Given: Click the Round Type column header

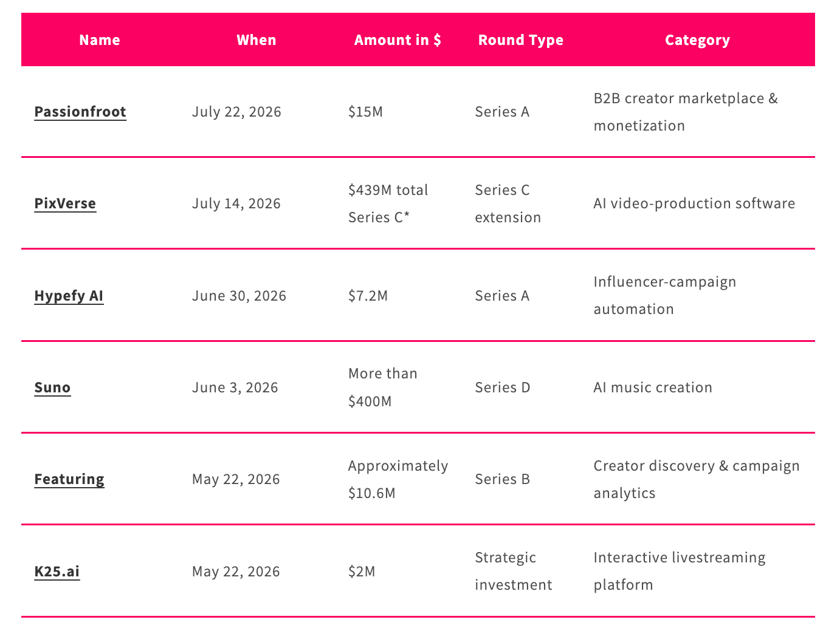Looking at the screenshot, I should [521, 40].
